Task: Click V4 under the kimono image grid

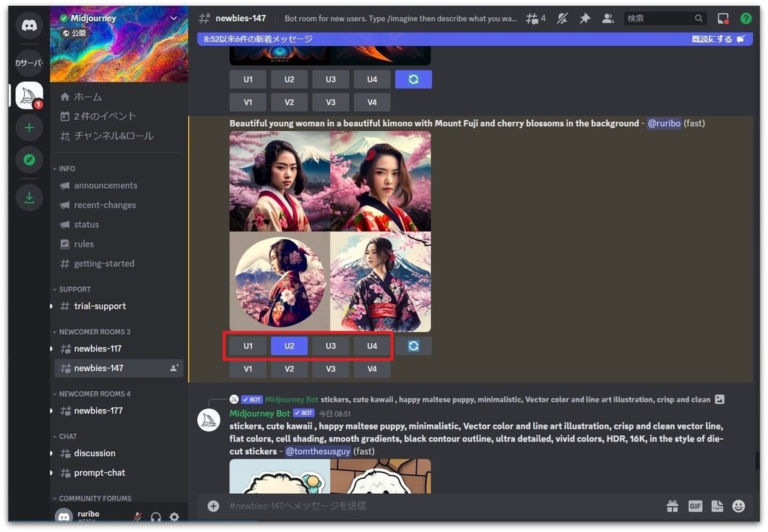Action: pyautogui.click(x=372, y=369)
